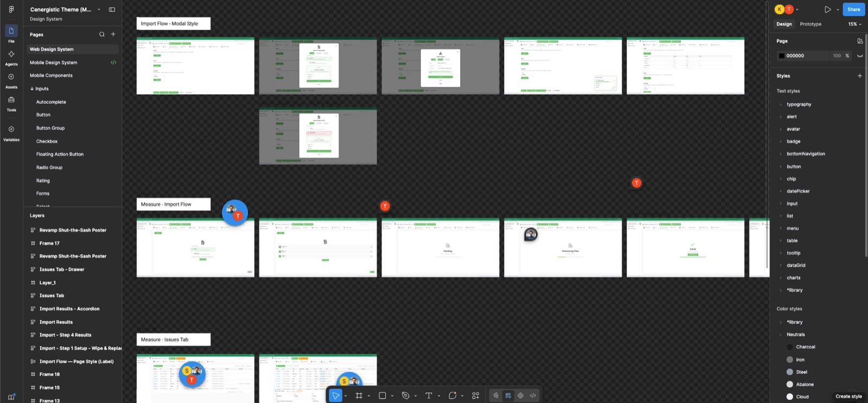The width and height of the screenshot is (868, 403).
Task: Open the 15% zoom dropdown
Action: click(x=855, y=24)
